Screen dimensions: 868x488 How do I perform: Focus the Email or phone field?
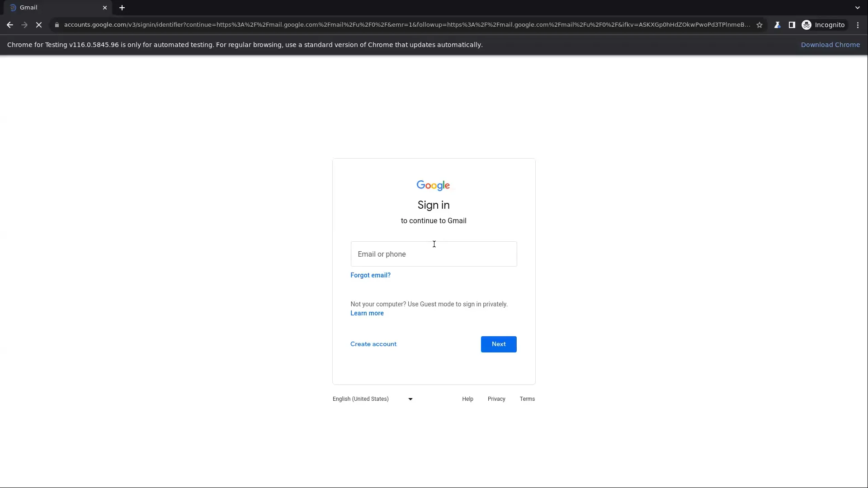click(434, 254)
